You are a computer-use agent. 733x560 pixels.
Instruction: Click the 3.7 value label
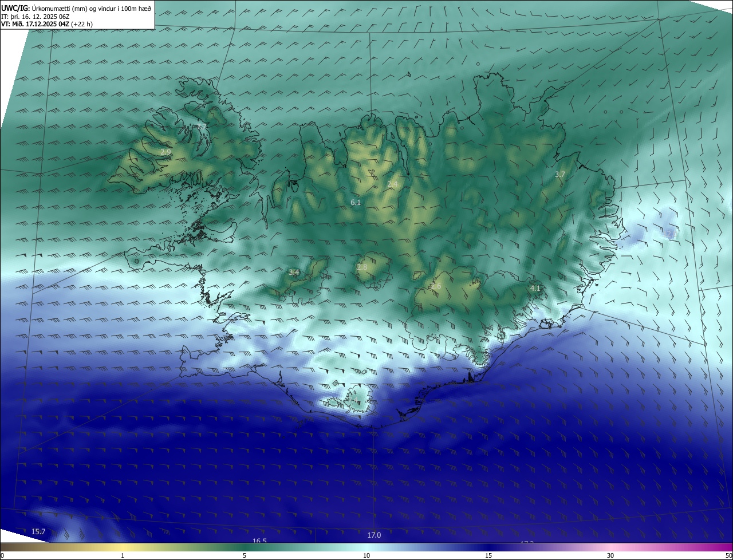coord(560,174)
